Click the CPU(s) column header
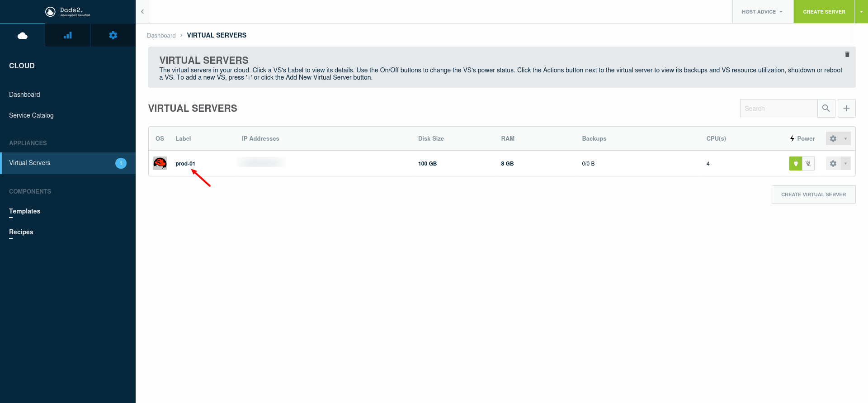 click(716, 138)
